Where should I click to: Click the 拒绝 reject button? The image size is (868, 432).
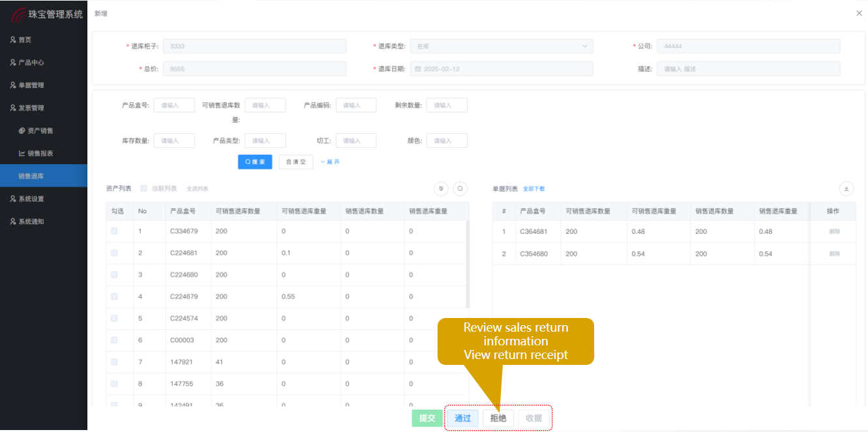click(498, 418)
